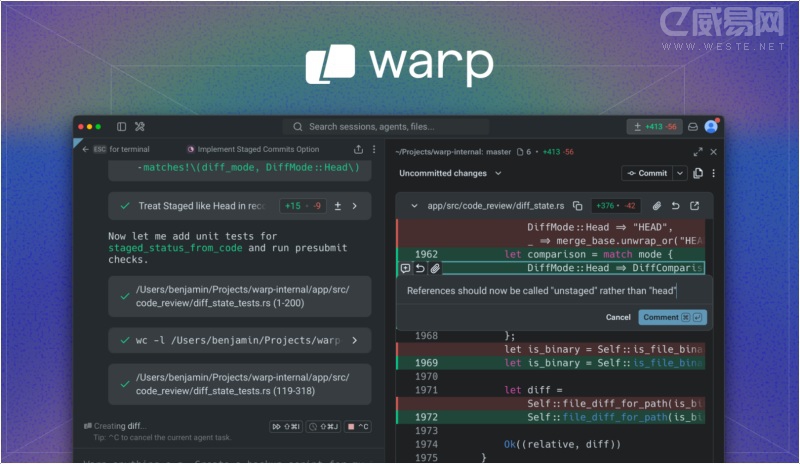Image resolution: width=800 pixels, height=464 pixels.
Task: Apply changes on Treat Staged like Head row
Action: pyautogui.click(x=338, y=206)
